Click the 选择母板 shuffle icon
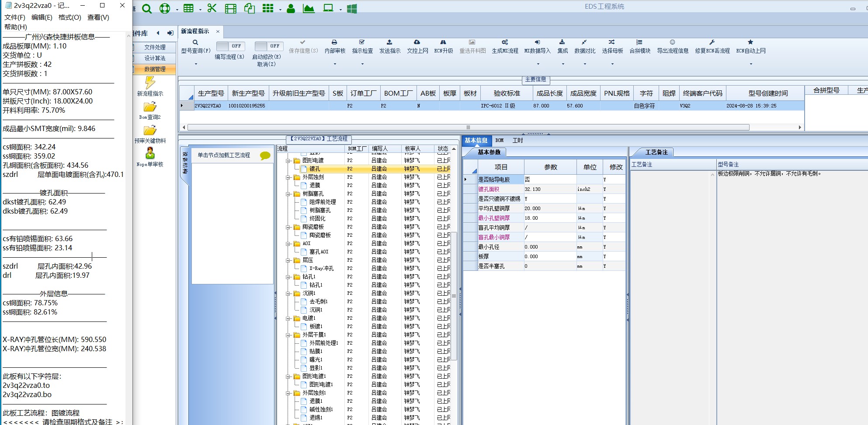This screenshot has height=425, width=868. [x=612, y=42]
